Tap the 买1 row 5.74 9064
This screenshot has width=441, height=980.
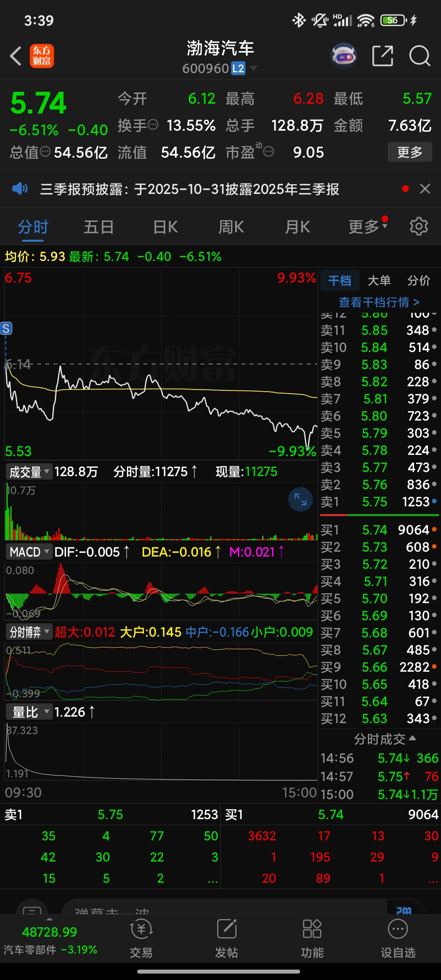(x=379, y=530)
